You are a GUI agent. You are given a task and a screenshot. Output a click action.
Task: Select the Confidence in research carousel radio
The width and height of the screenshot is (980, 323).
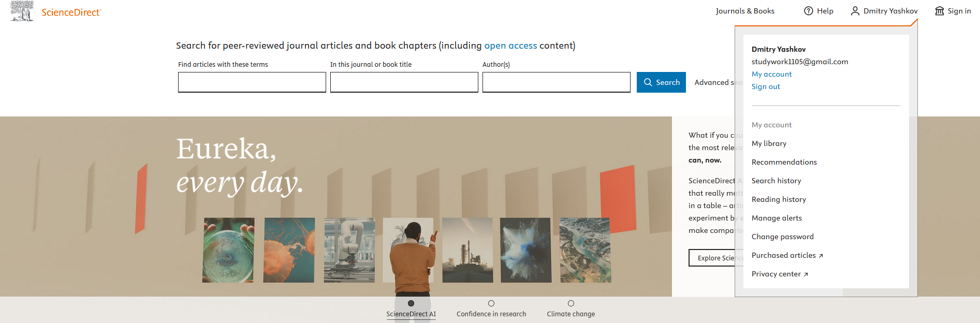(x=491, y=303)
